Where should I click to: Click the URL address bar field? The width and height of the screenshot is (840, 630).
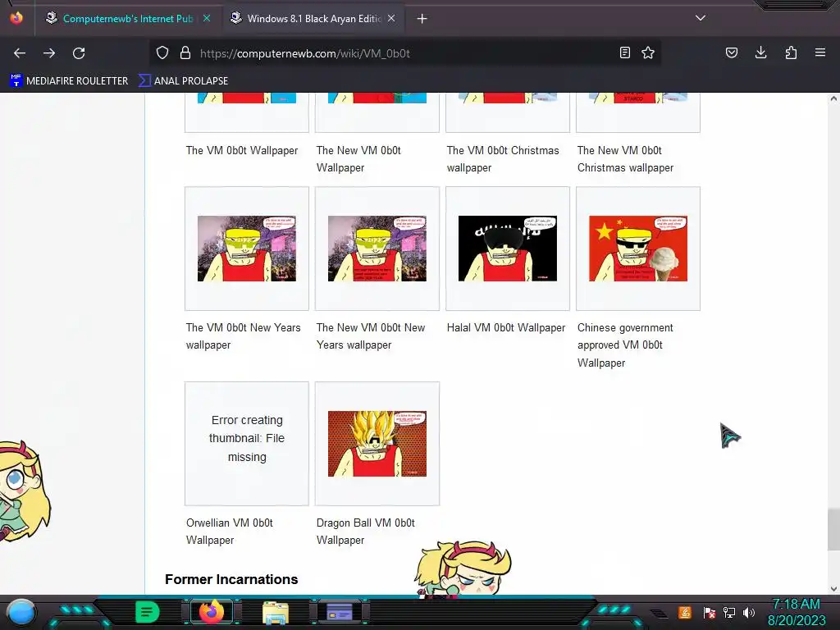point(404,53)
